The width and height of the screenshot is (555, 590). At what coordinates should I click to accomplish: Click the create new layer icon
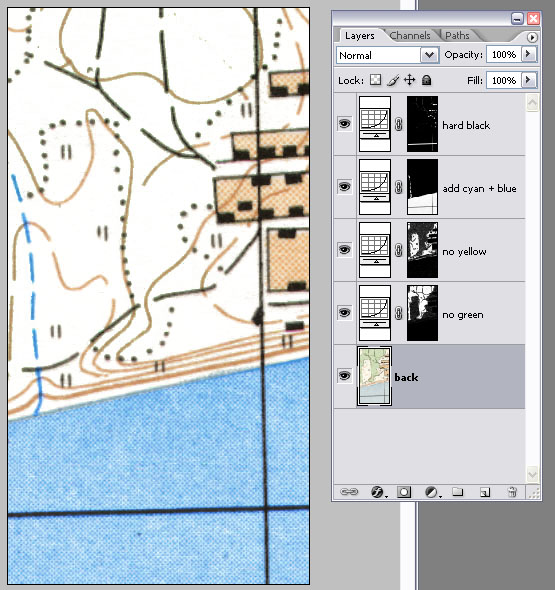(x=485, y=492)
